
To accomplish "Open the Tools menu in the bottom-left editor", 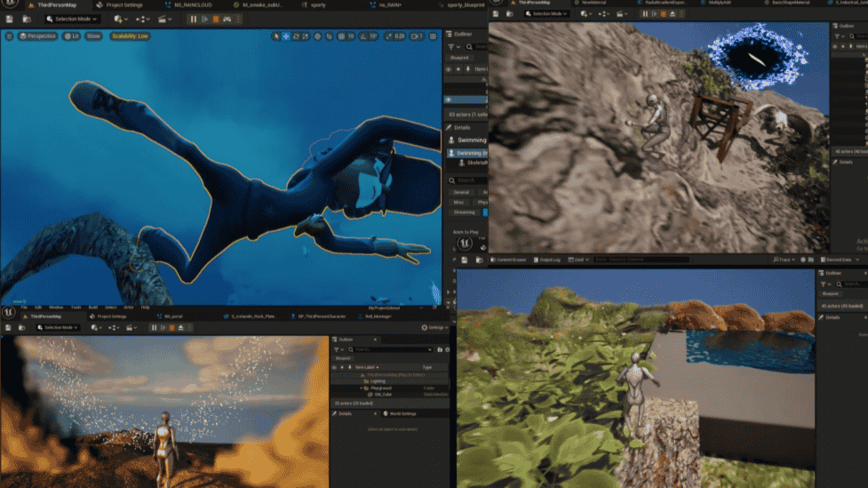I will [x=76, y=308].
